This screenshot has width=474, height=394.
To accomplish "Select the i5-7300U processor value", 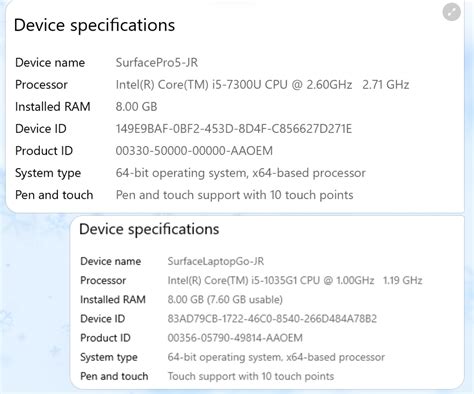I will pos(262,85).
